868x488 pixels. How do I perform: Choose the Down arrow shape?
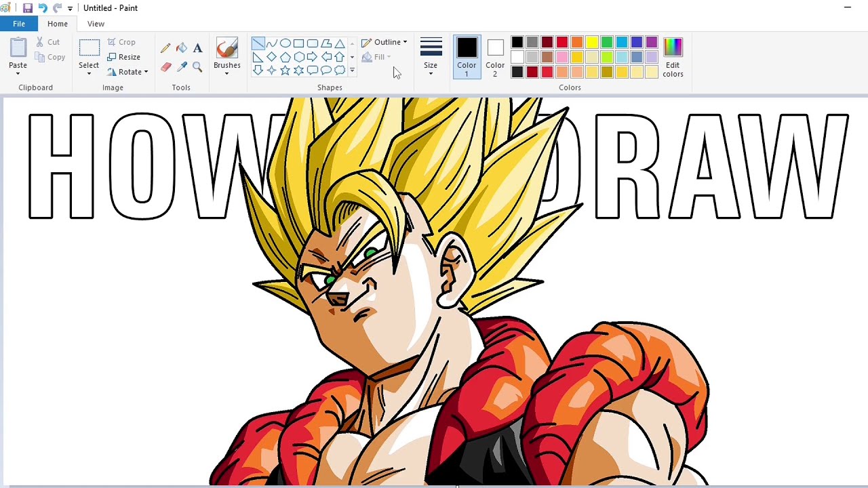coord(258,70)
